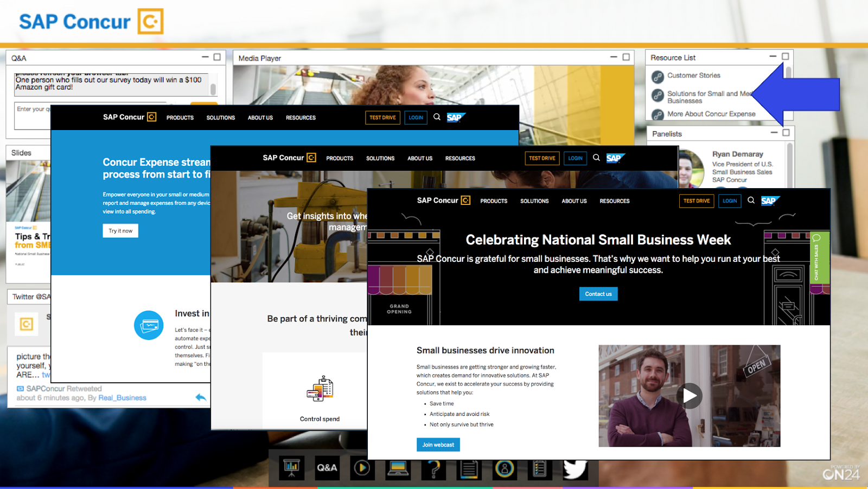Screen dimensions: 868x489
Task: Click LOGIN in back Concur Expense window
Action: click(x=416, y=117)
